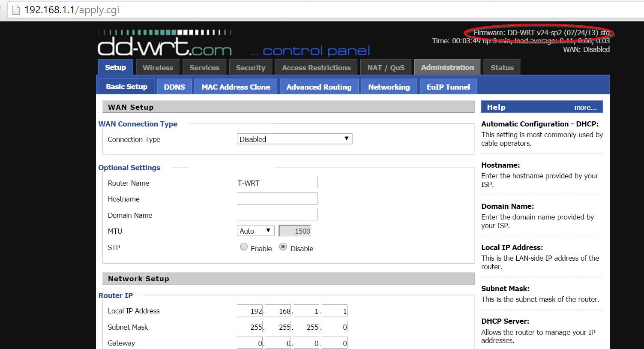
Task: Open the NAT / QoS tab
Action: 385,67
